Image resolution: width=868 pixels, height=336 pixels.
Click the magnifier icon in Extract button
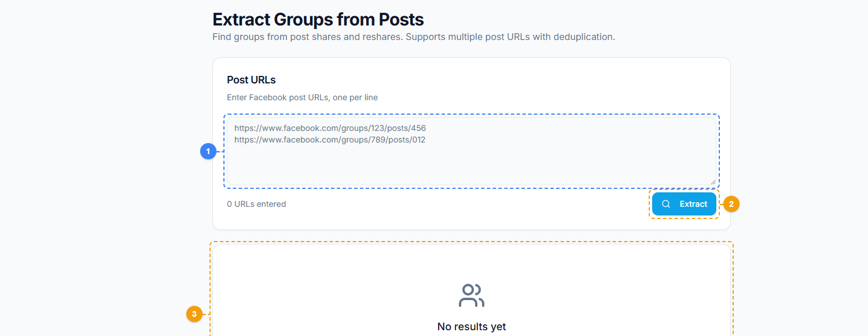tap(666, 204)
